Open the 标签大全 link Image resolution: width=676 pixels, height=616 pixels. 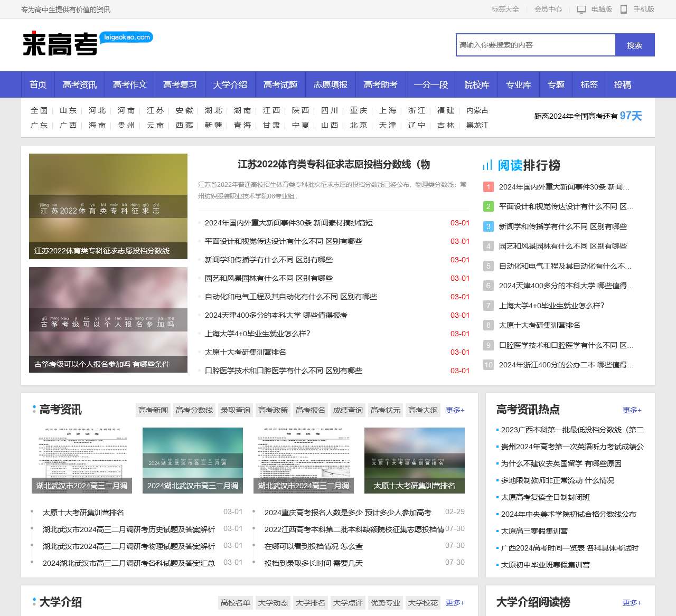(x=505, y=9)
